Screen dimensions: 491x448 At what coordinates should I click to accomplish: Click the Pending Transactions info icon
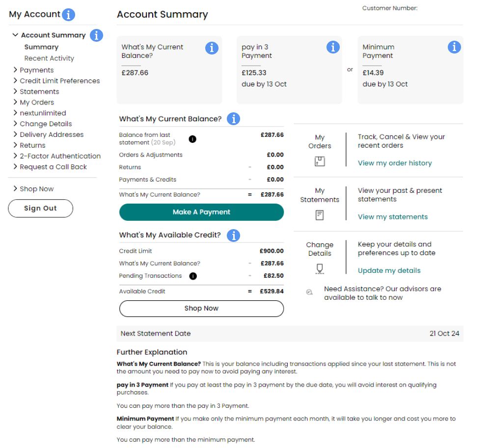click(192, 276)
